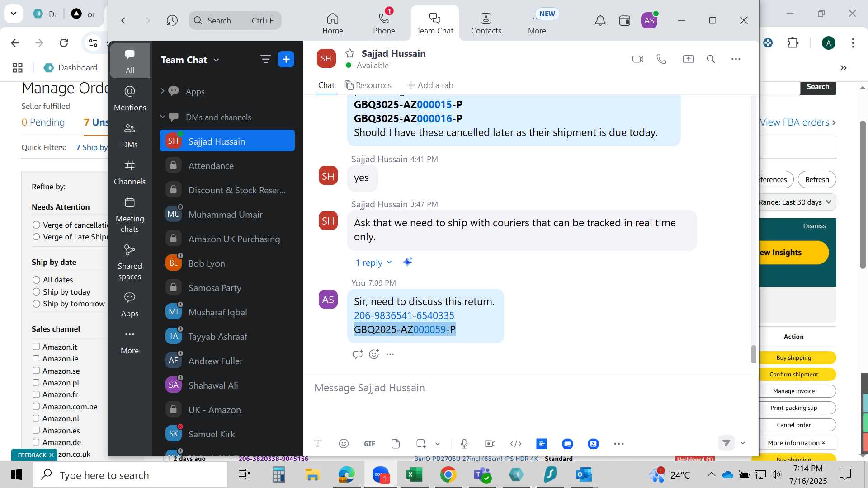Click Zoom Search box
The height and width of the screenshot is (488, 868).
point(235,20)
